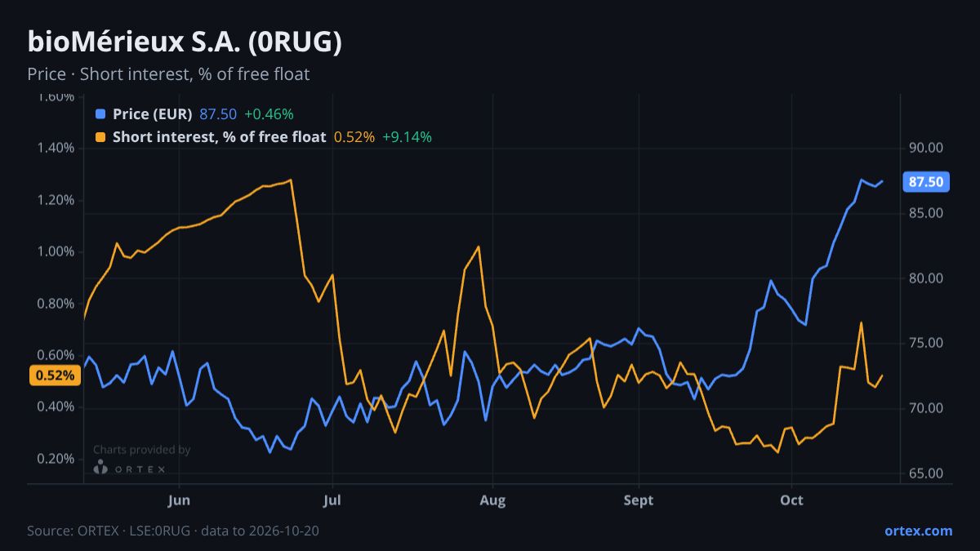Click the Jun x-axis label
The height and width of the screenshot is (551, 980).
(x=178, y=500)
